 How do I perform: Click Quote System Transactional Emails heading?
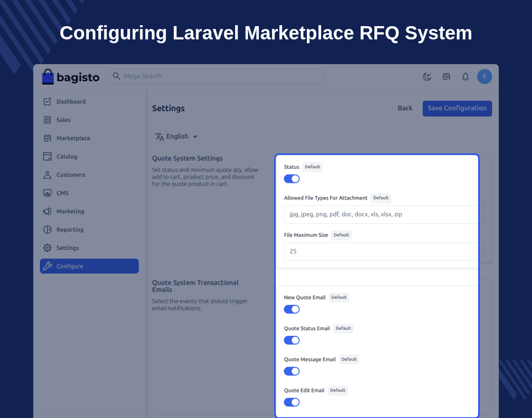point(195,286)
